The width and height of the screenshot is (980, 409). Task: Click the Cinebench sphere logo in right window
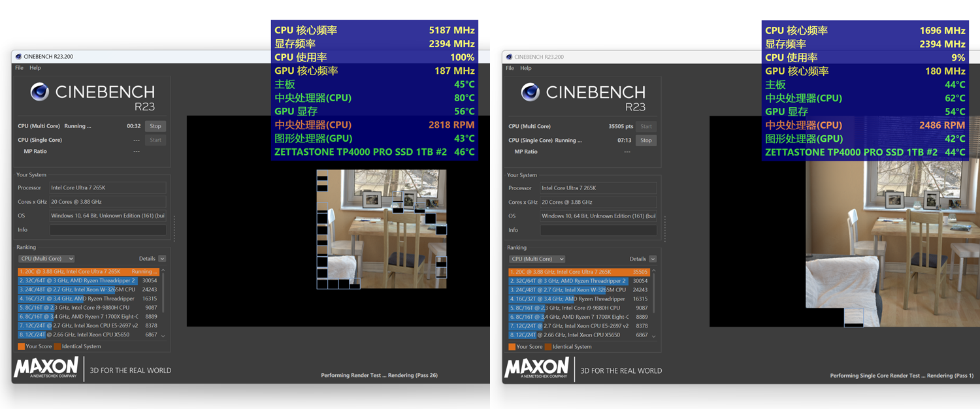click(x=531, y=92)
